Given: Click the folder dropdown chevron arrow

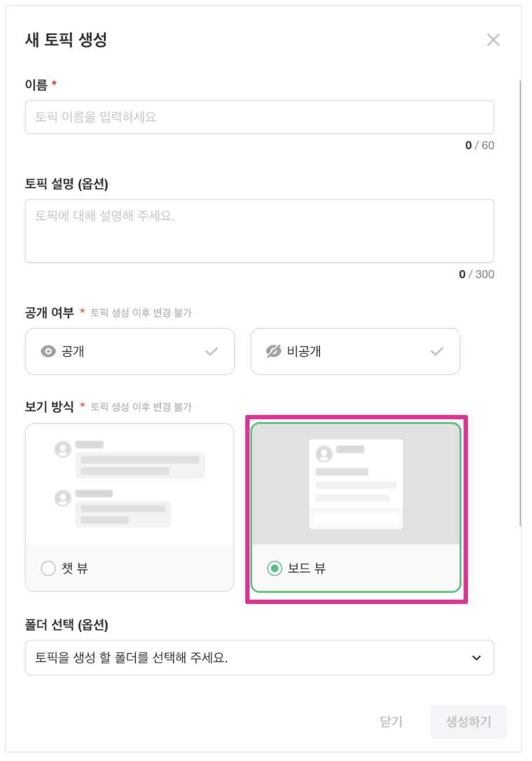Looking at the screenshot, I should [x=476, y=658].
